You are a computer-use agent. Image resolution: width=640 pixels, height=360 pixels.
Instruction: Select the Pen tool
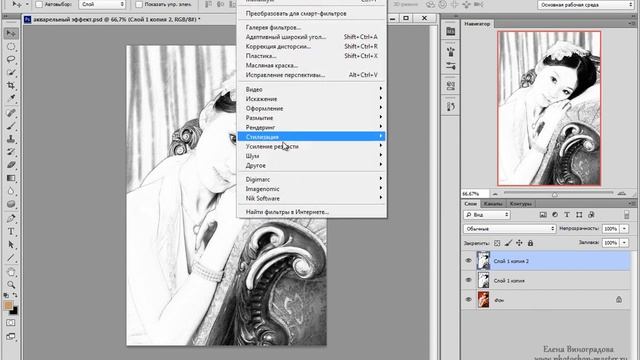[x=11, y=218]
